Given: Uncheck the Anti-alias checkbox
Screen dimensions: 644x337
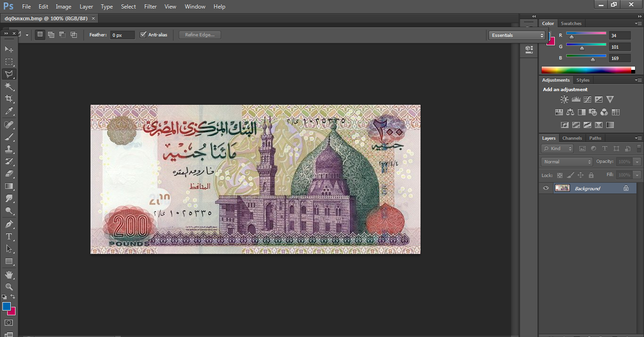Looking at the screenshot, I should coord(143,35).
